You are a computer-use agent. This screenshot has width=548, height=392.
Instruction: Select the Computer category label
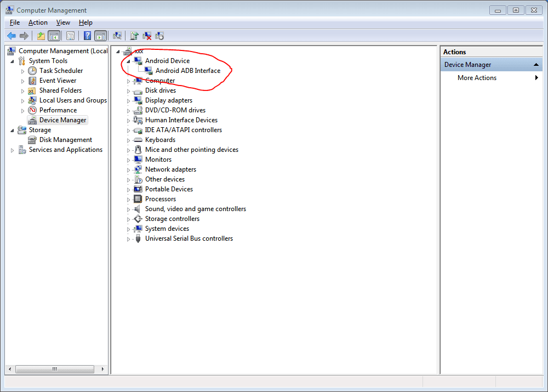pyautogui.click(x=159, y=81)
